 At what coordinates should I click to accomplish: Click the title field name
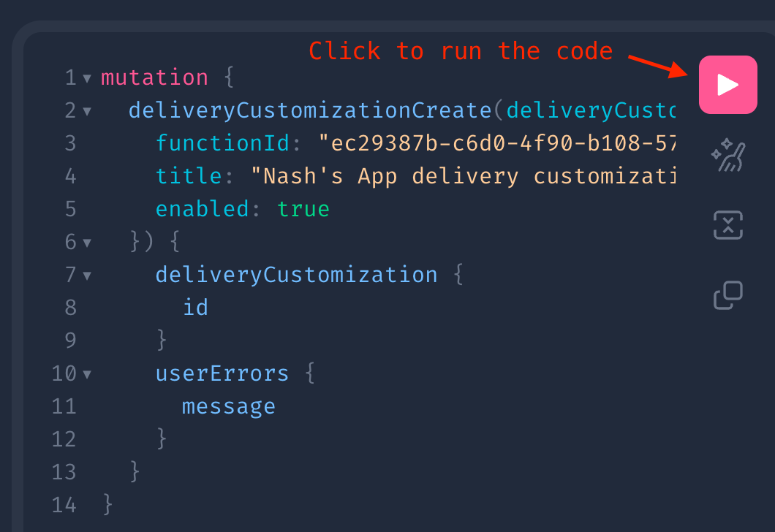click(x=189, y=176)
